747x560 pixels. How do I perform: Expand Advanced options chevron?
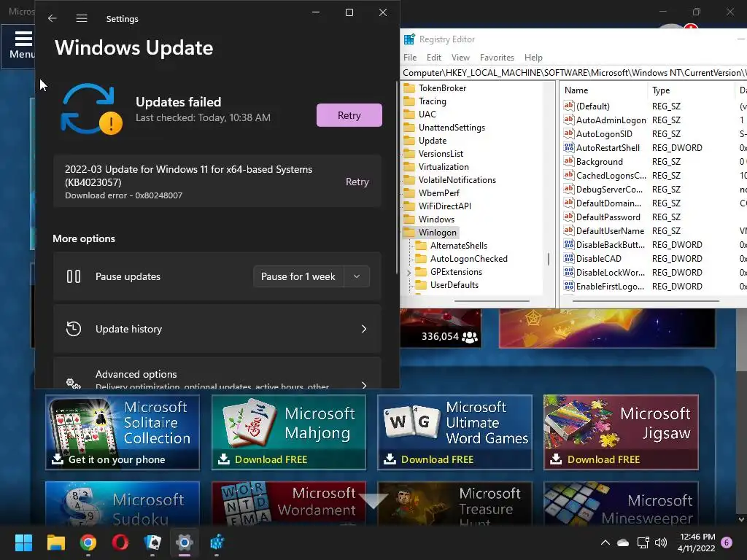pyautogui.click(x=364, y=384)
